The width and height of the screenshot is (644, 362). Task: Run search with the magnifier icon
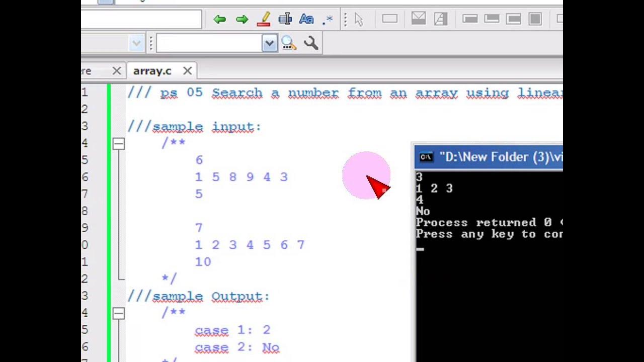pos(289,43)
